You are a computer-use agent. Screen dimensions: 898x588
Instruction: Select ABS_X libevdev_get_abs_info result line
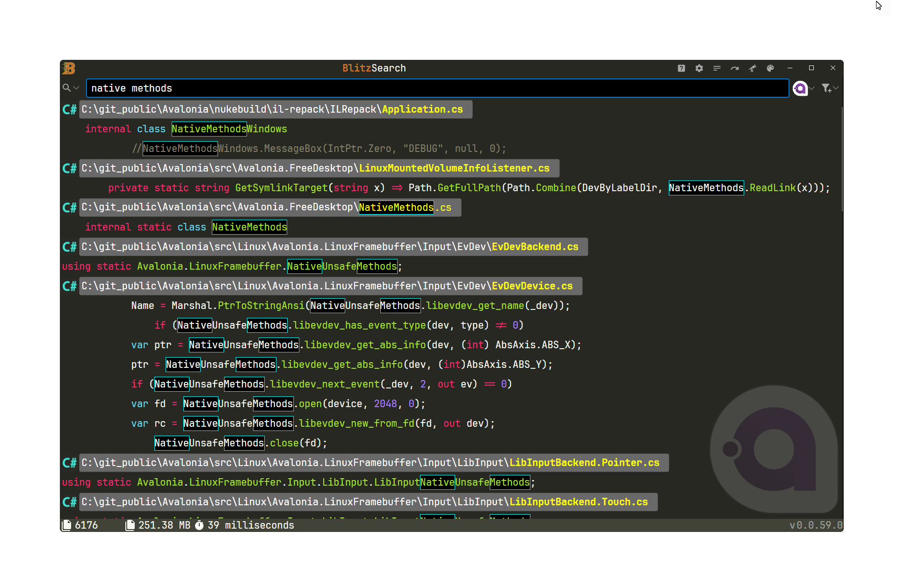tap(356, 345)
